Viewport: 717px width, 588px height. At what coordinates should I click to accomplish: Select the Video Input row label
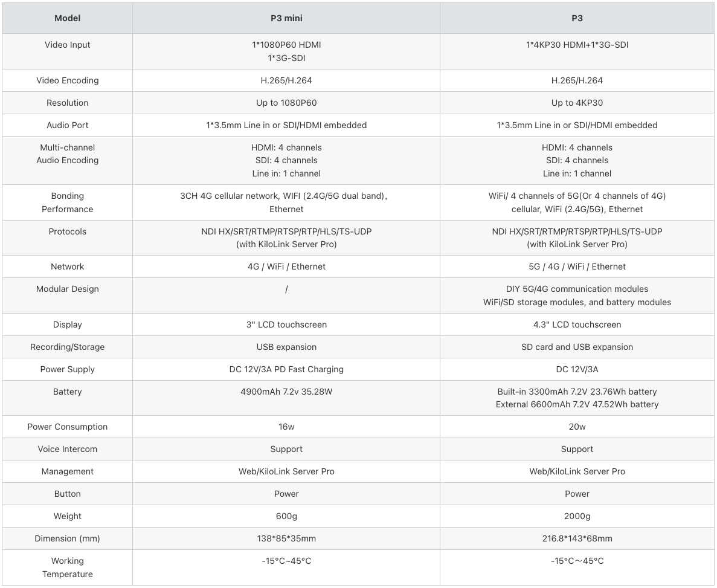pyautogui.click(x=68, y=45)
